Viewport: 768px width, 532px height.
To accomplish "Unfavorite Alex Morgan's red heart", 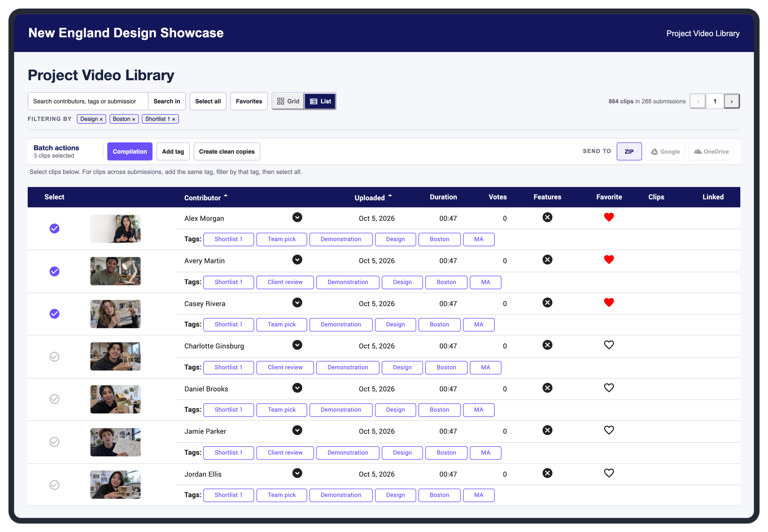I will click(609, 217).
